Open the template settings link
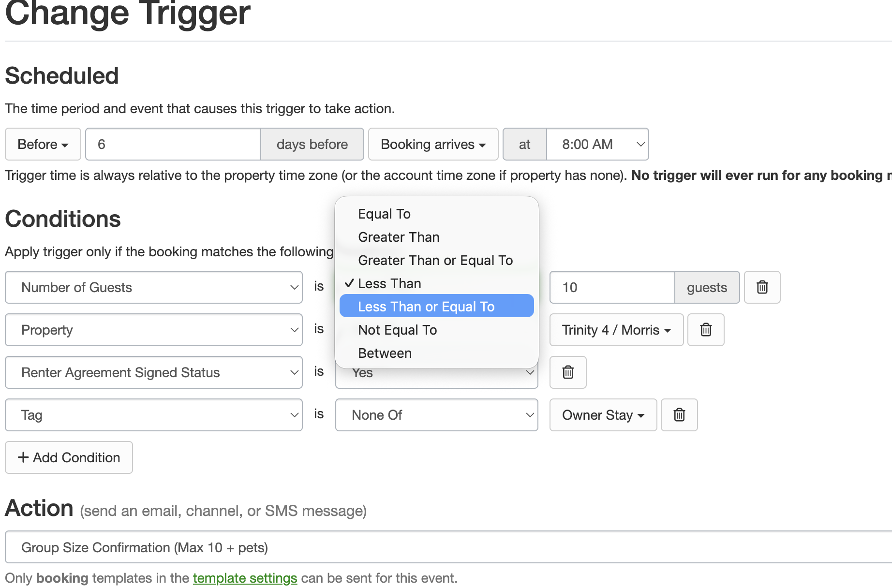This screenshot has width=892, height=588. click(245, 578)
